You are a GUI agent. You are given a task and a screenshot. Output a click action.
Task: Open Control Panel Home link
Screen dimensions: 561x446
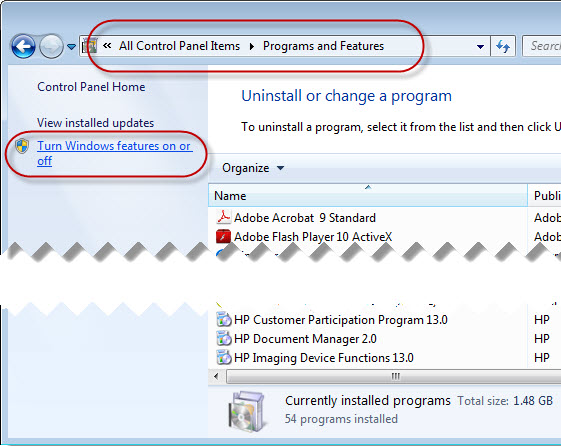pos(91,87)
